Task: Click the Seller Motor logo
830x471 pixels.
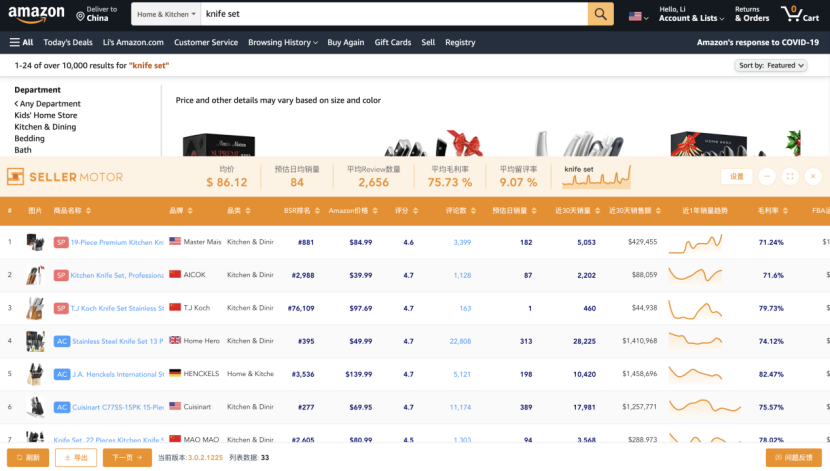Action: tap(65, 177)
